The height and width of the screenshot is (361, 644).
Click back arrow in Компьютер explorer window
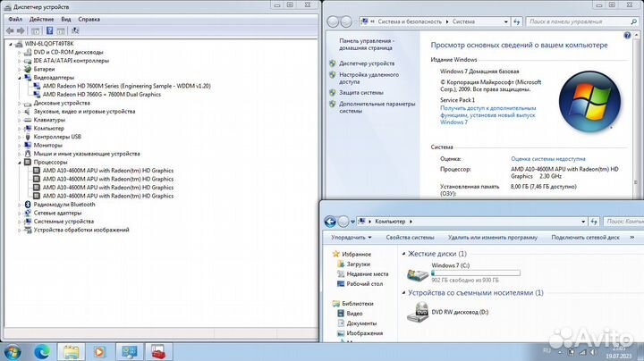coord(330,222)
